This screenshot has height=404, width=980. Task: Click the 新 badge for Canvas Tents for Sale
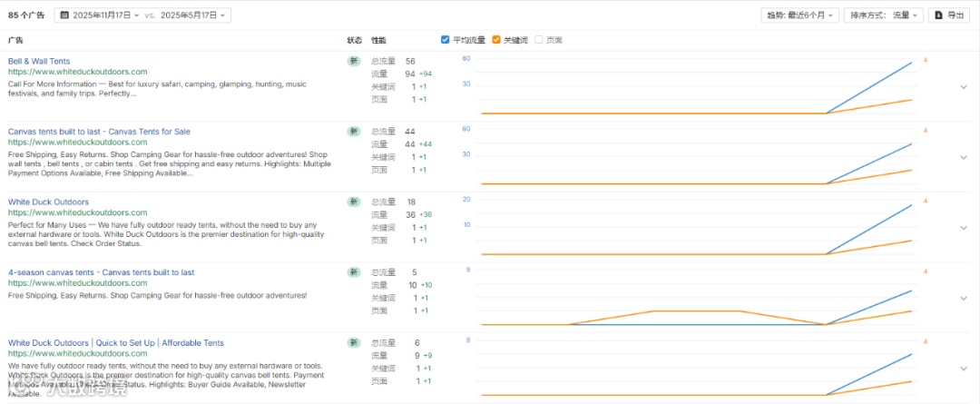click(x=355, y=132)
